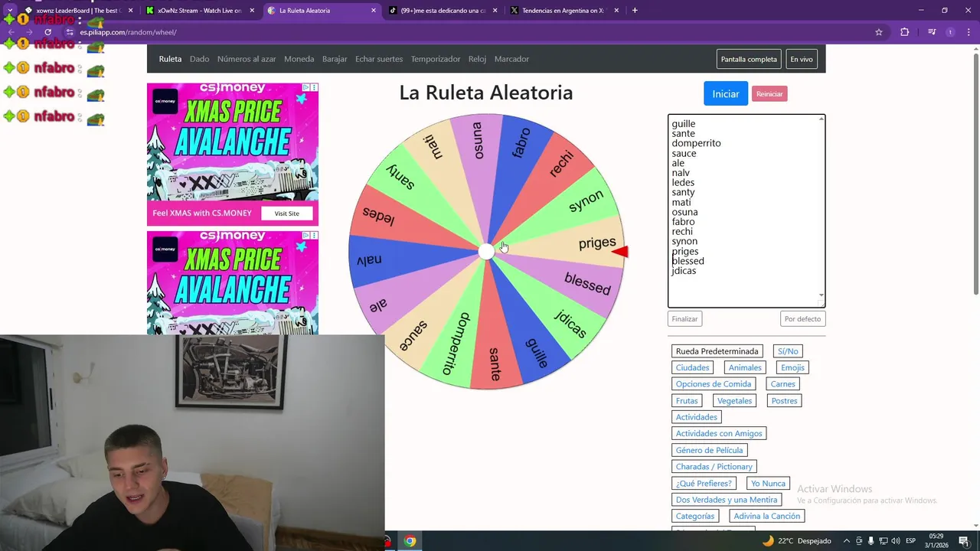Click the Por defecto button

click(802, 319)
